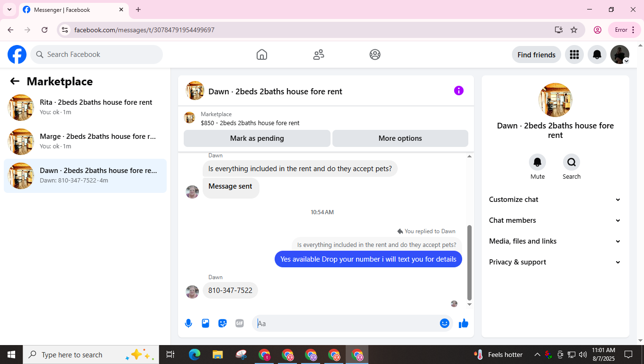Image resolution: width=644 pixels, height=364 pixels.
Task: Open the Chrome profile icon
Action: click(598, 30)
